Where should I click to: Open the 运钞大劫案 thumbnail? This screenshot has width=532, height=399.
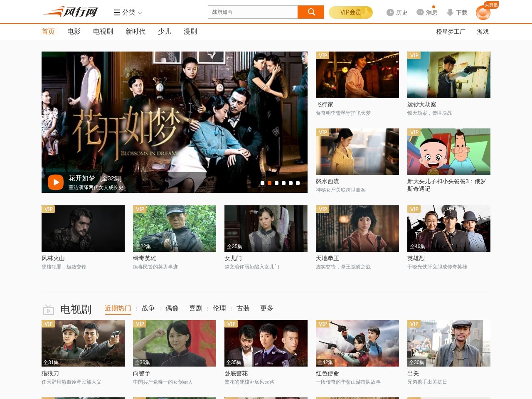tap(449, 75)
